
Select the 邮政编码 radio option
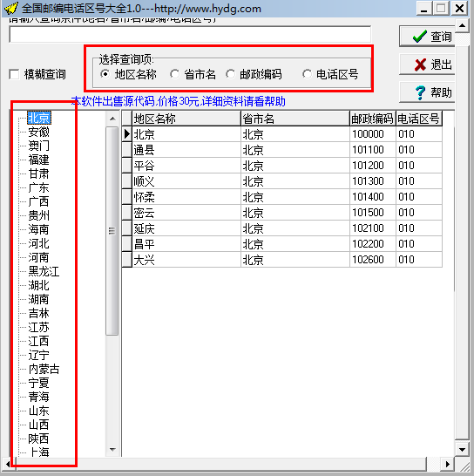click(x=230, y=74)
